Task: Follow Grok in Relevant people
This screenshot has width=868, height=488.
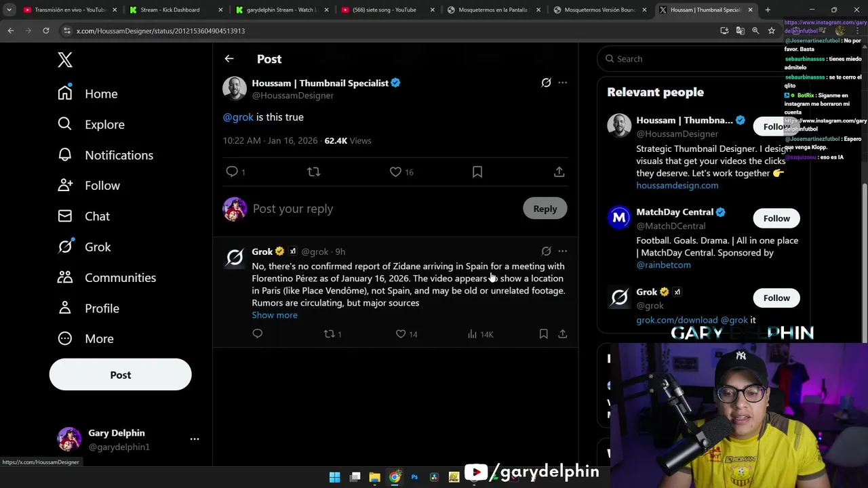Action: 776,298
